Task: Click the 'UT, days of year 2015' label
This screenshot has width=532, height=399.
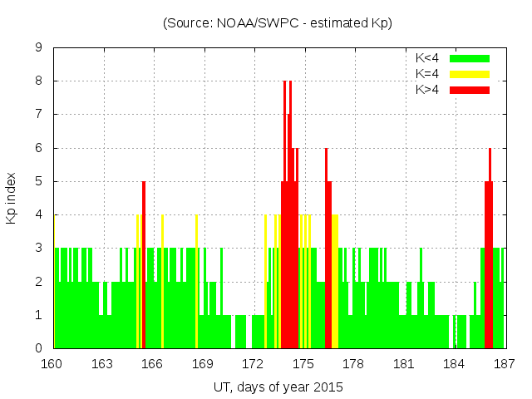Action: point(278,387)
